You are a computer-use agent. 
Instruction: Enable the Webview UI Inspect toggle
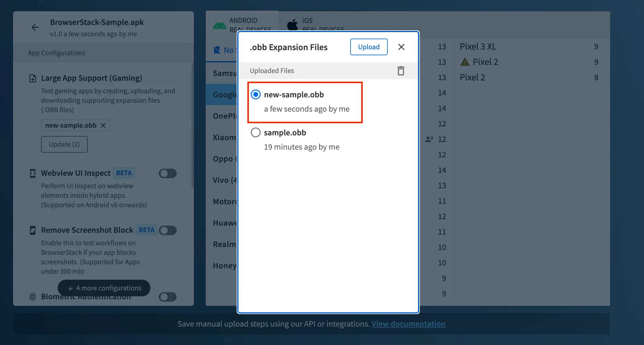[x=168, y=173]
